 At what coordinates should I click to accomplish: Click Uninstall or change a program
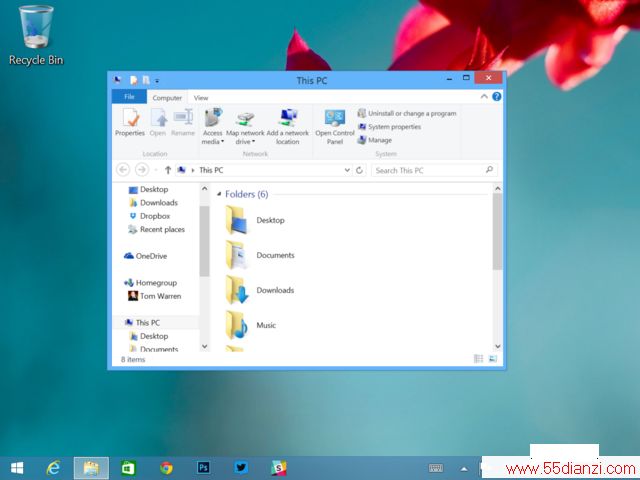(x=407, y=113)
